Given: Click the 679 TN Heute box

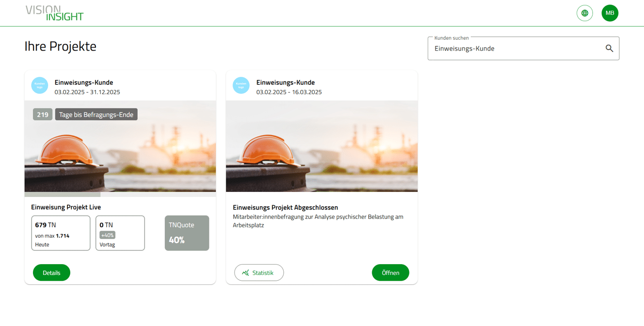Looking at the screenshot, I should [61, 233].
